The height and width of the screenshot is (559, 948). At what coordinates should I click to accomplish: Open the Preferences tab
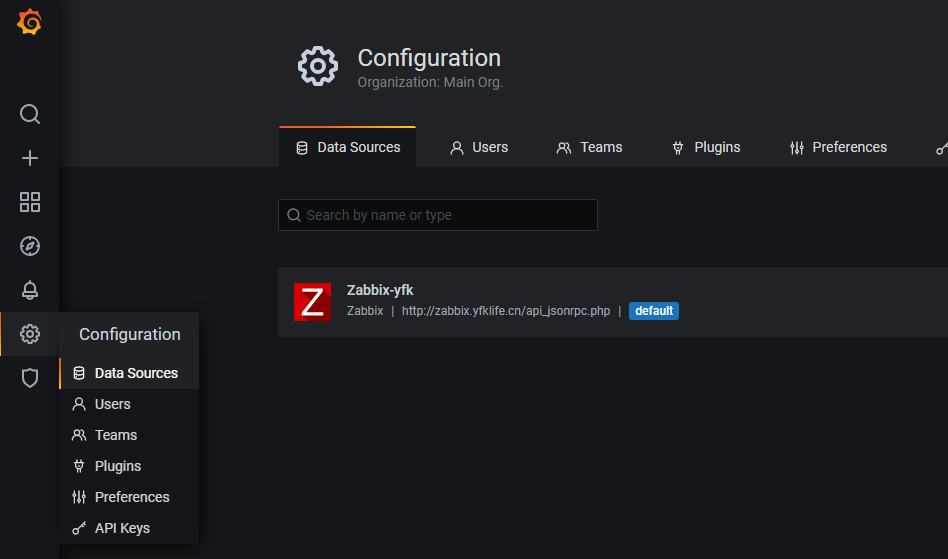(x=838, y=147)
